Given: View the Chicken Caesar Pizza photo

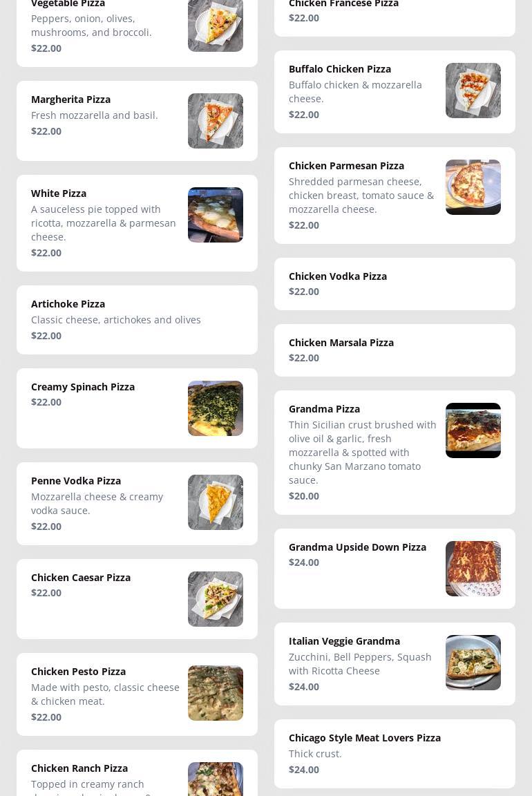Looking at the screenshot, I should coord(216,599).
